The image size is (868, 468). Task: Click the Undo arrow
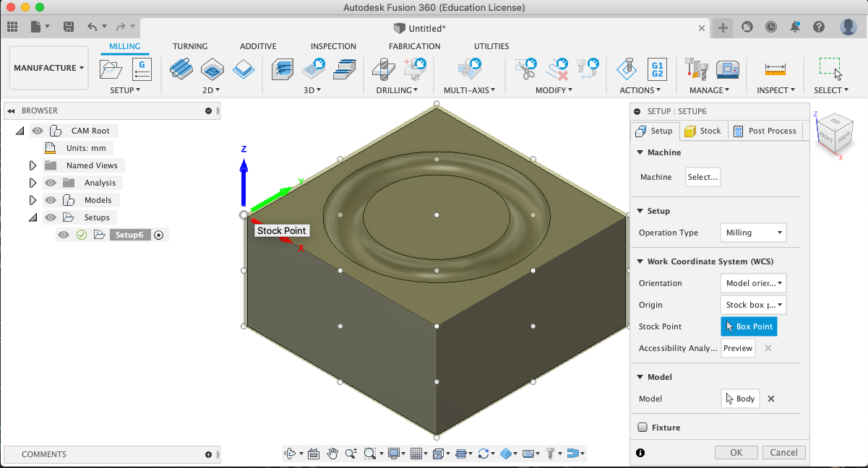[92, 27]
